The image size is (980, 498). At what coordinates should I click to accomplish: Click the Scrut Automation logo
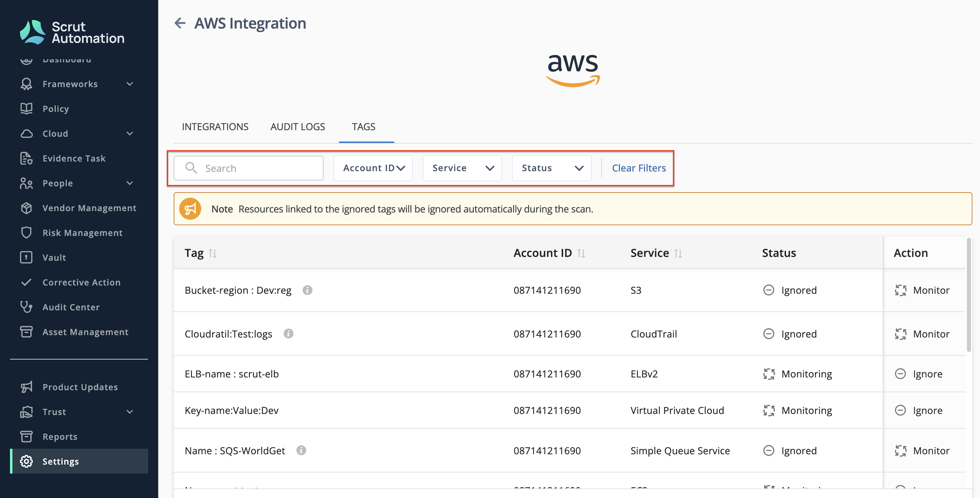[x=72, y=32]
